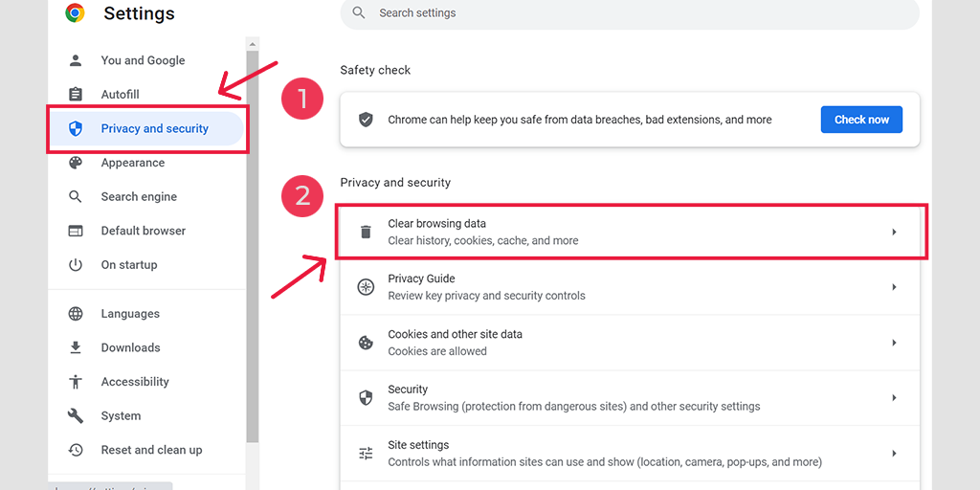Select the You and Google menu item
980x490 pixels.
tap(143, 60)
